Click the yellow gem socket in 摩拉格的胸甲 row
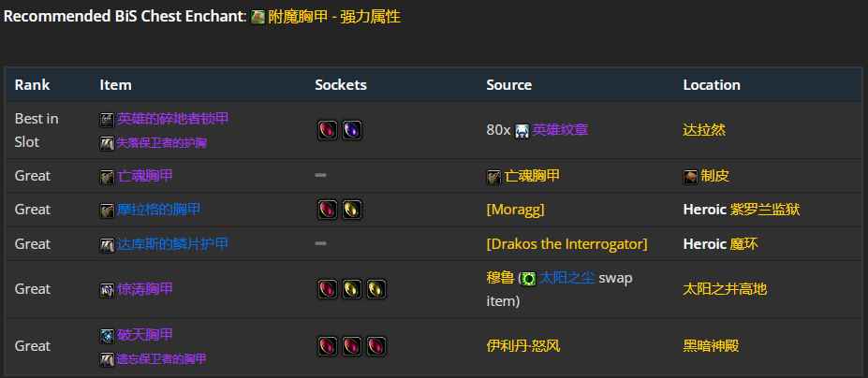 coord(351,210)
